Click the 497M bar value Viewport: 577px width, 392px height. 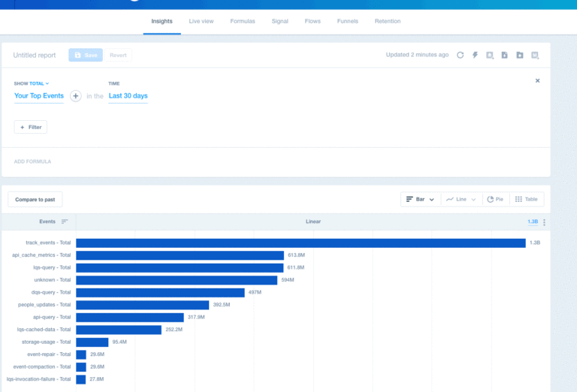pos(255,292)
